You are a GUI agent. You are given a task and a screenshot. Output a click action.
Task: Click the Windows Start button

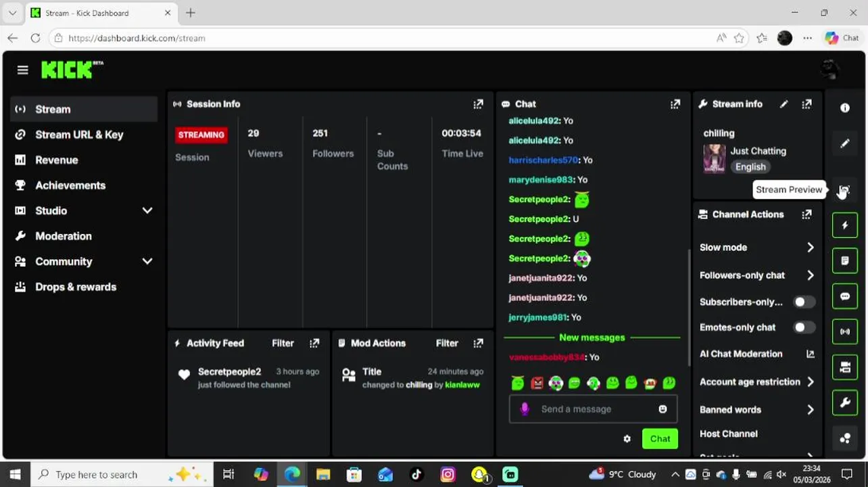click(x=15, y=475)
